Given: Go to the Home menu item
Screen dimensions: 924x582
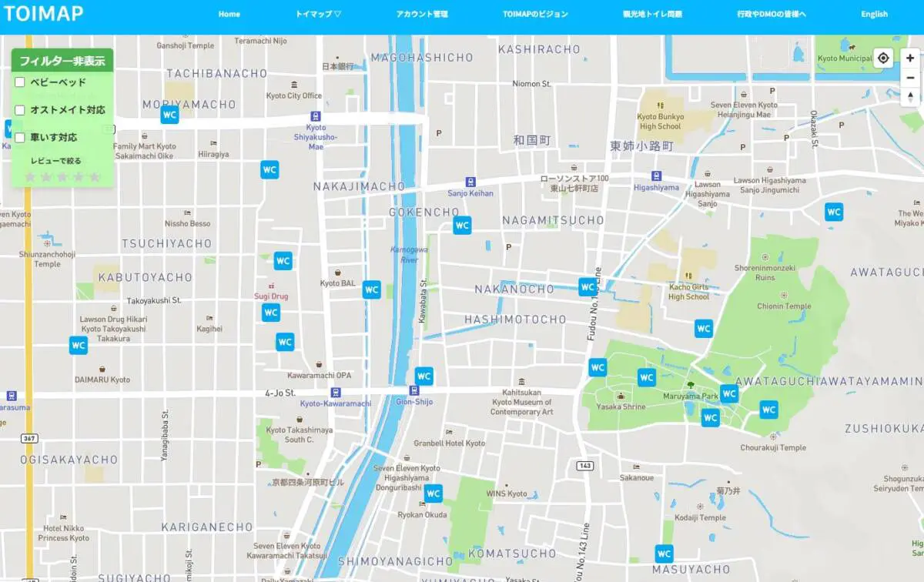Looking at the screenshot, I should [x=229, y=14].
